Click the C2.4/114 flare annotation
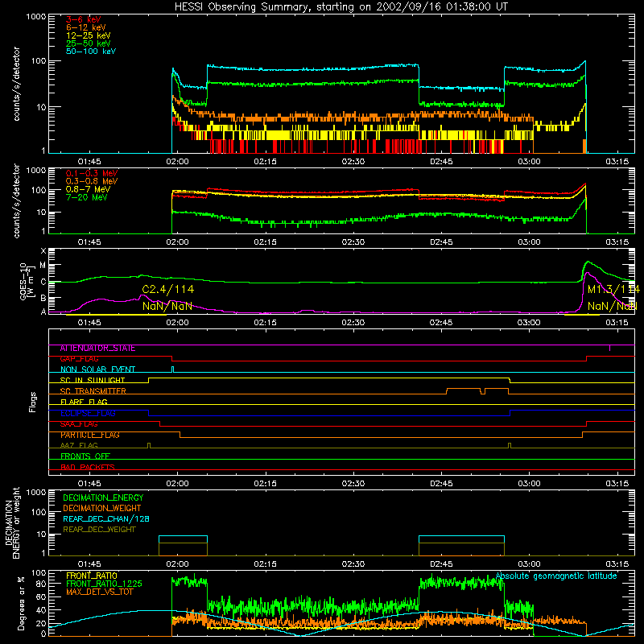The image size is (644, 644). tap(168, 290)
